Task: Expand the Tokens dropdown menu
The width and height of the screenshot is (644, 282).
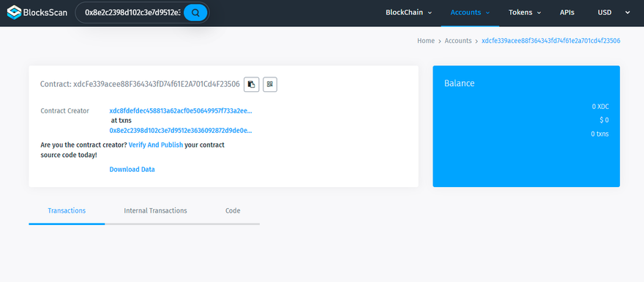Action: point(525,12)
